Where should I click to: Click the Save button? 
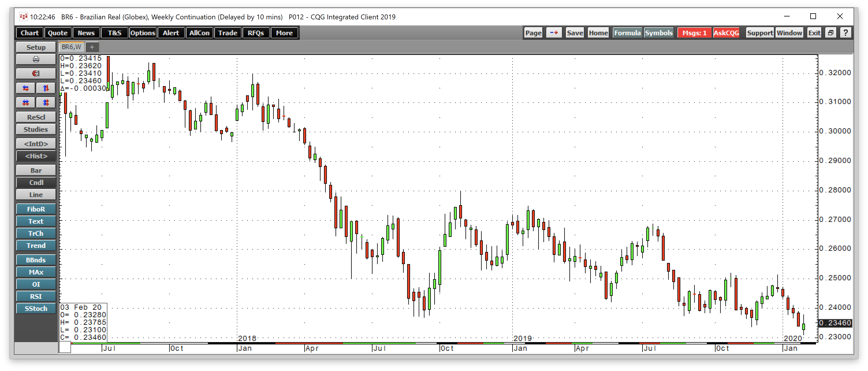pos(575,33)
